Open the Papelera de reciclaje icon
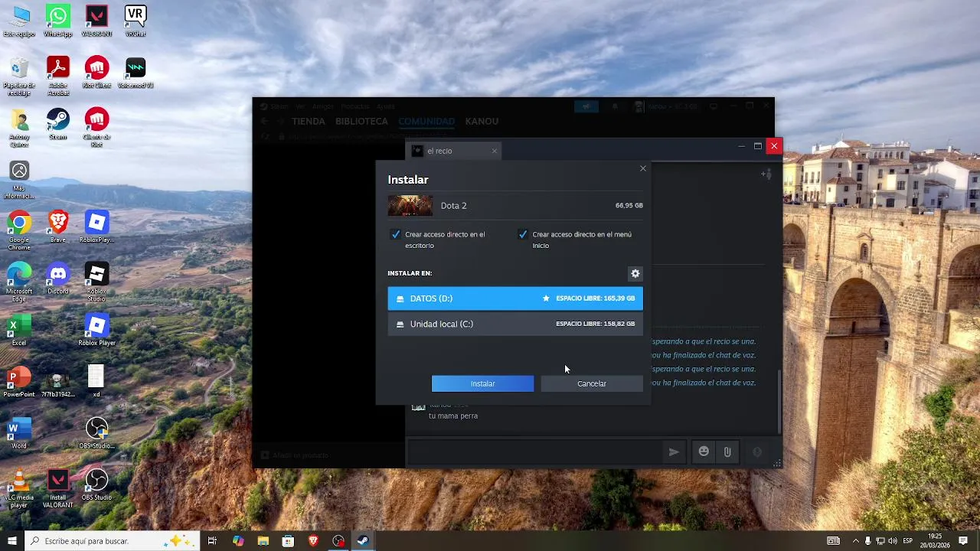Image resolution: width=980 pixels, height=551 pixels. click(19, 77)
